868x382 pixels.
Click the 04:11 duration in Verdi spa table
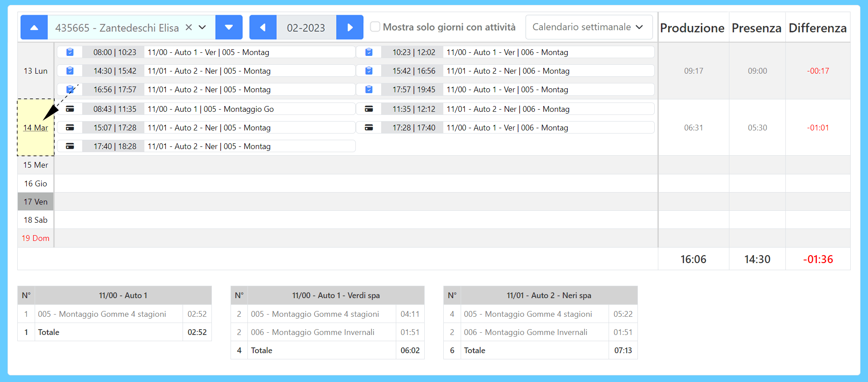tap(410, 314)
